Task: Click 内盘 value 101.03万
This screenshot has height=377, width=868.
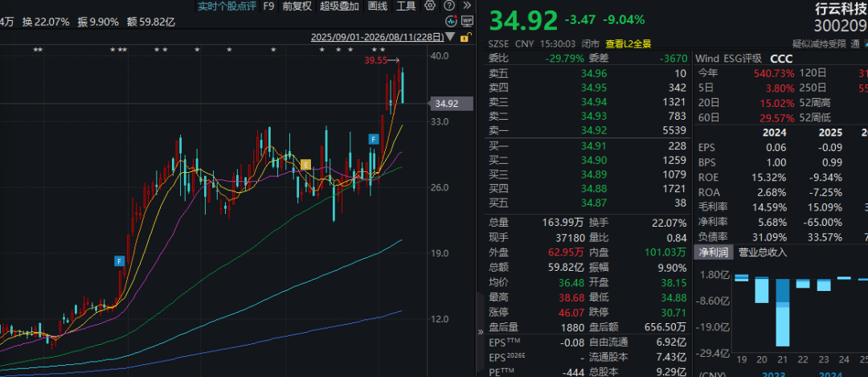Action: [x=665, y=252]
